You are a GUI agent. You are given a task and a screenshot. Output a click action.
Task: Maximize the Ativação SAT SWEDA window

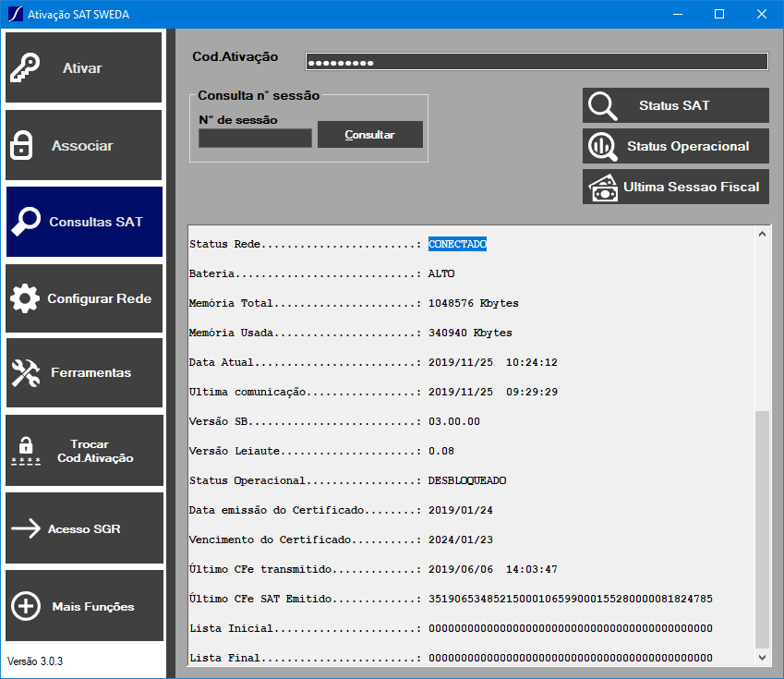719,14
